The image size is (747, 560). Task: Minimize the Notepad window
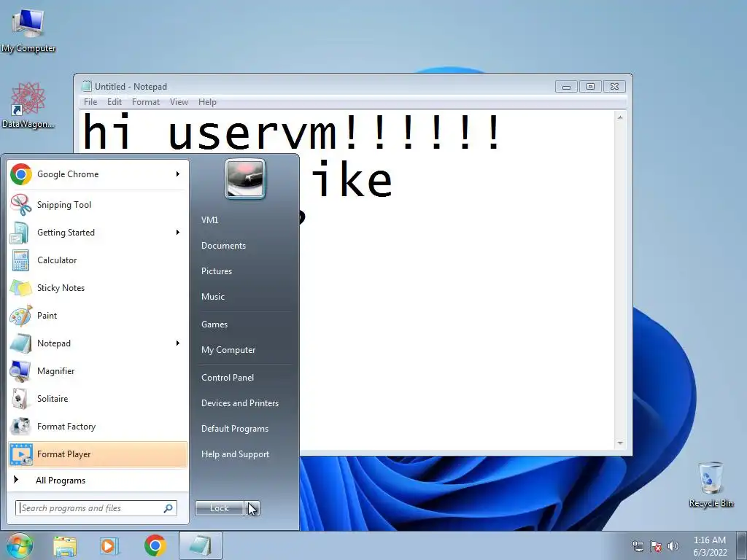point(566,87)
